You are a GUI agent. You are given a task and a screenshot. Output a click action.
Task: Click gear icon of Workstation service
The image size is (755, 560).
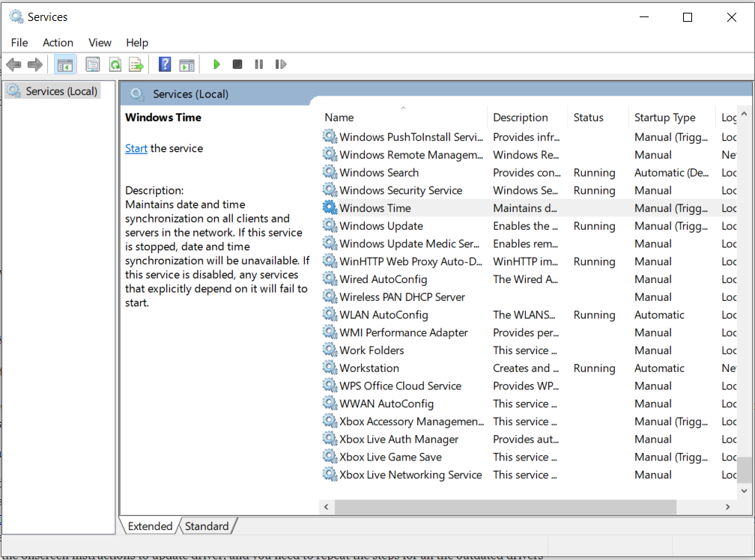pos(330,368)
